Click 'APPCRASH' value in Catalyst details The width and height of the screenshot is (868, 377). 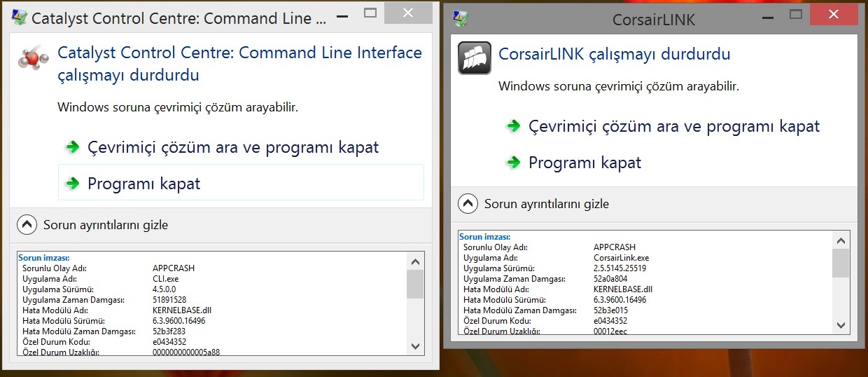tap(174, 268)
